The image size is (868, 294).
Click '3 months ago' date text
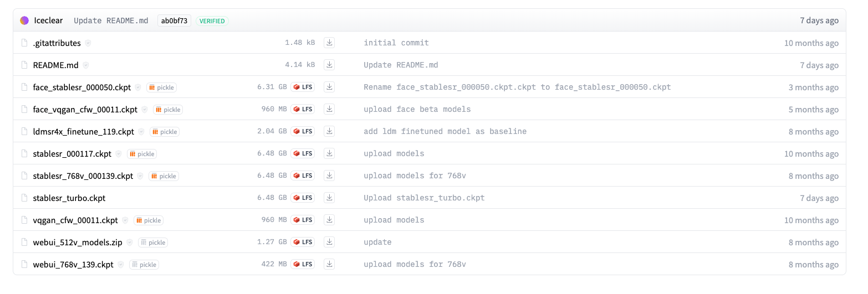(814, 87)
